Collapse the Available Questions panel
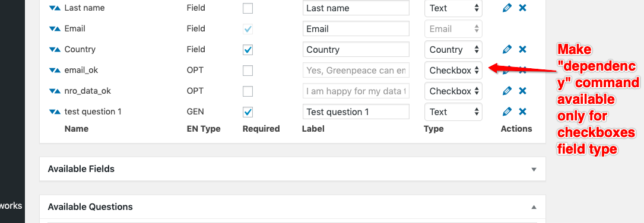Viewport: 644px width, 223px height. 534,206
